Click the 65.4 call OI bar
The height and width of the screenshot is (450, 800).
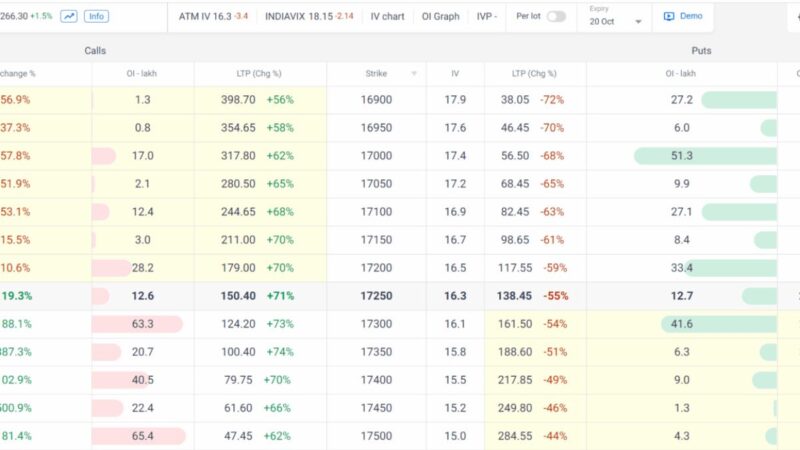pyautogui.click(x=139, y=436)
